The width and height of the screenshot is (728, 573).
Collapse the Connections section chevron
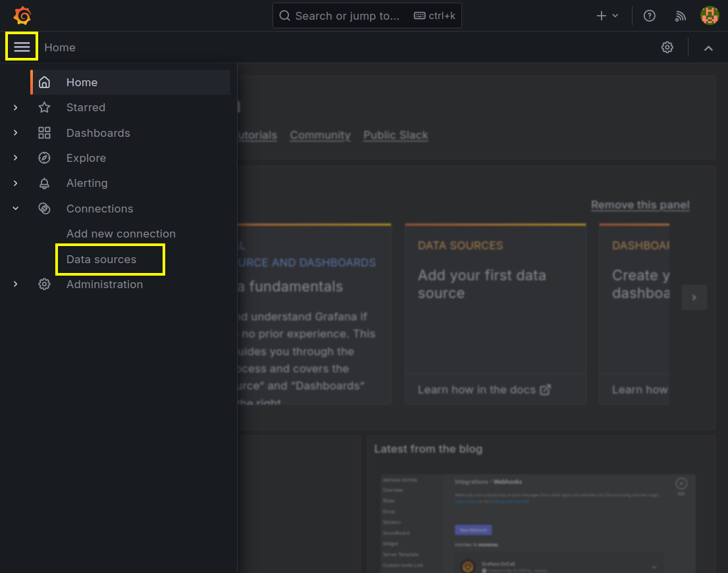[x=16, y=209]
